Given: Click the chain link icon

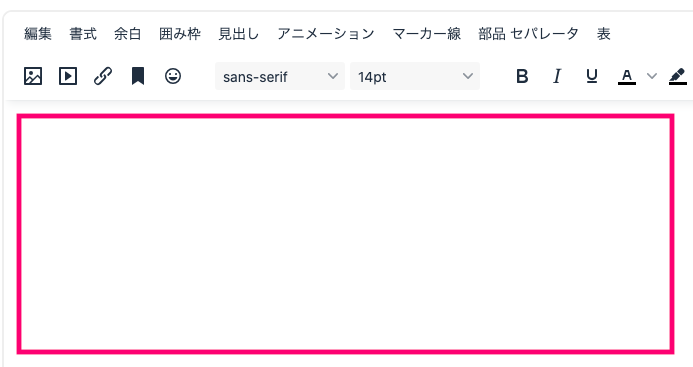Looking at the screenshot, I should click(x=103, y=76).
